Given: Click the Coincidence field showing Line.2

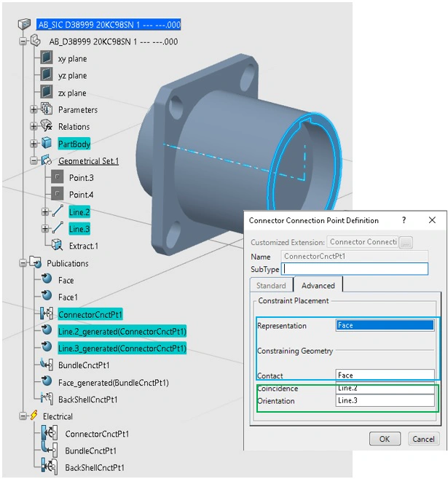Looking at the screenshot, I should coord(385,388).
